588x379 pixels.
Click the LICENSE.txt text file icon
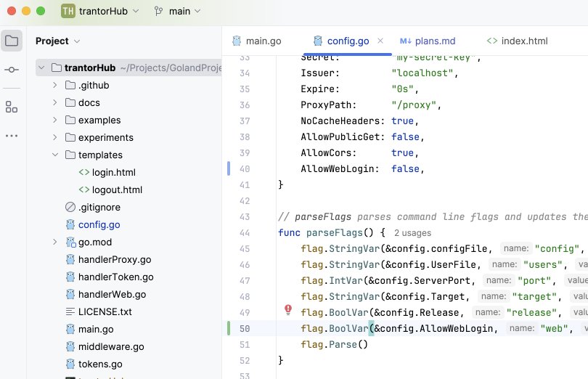[70, 311]
